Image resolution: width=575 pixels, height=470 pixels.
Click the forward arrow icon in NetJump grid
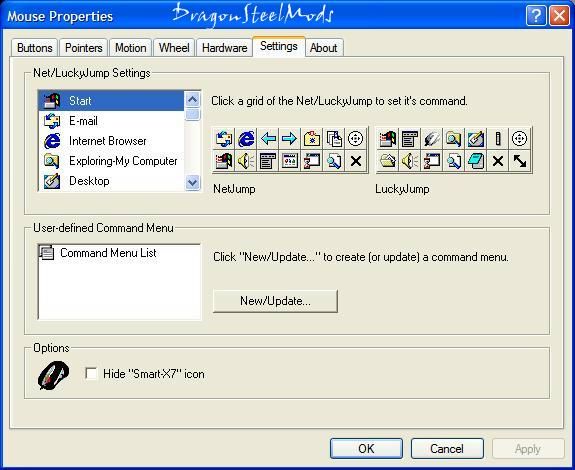[290, 139]
